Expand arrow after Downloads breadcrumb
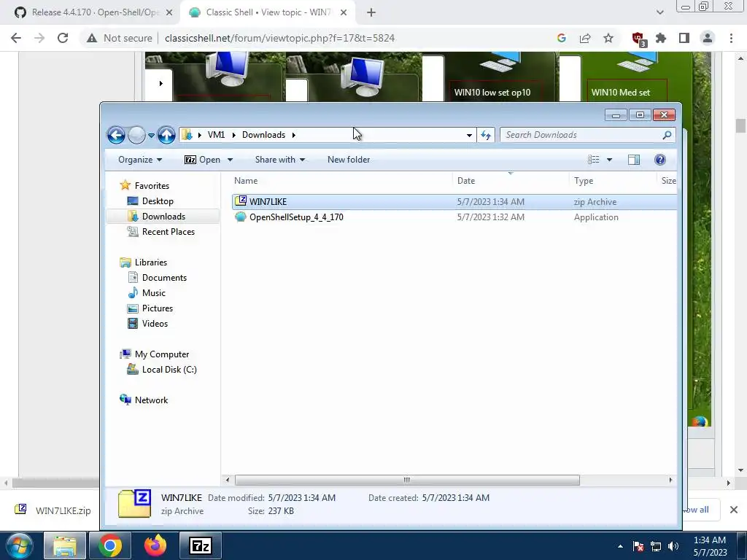Screen dimensions: 747x560 pyautogui.click(x=293, y=135)
